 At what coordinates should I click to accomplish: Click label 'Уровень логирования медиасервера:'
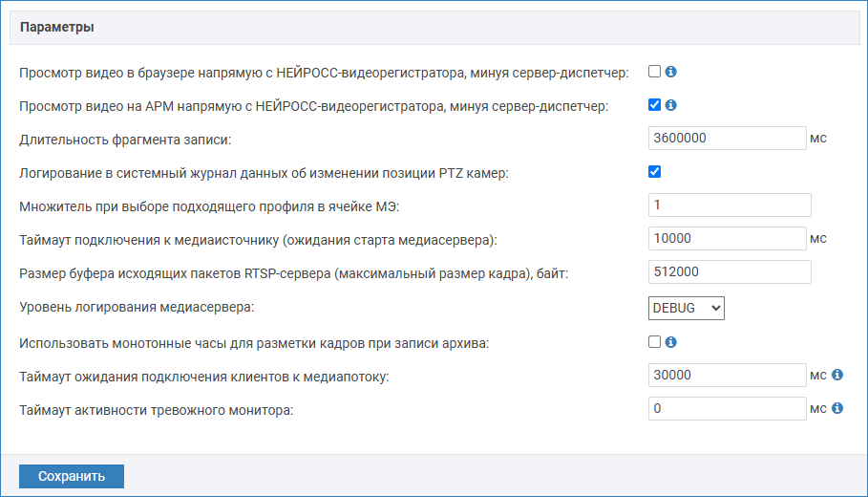137,307
